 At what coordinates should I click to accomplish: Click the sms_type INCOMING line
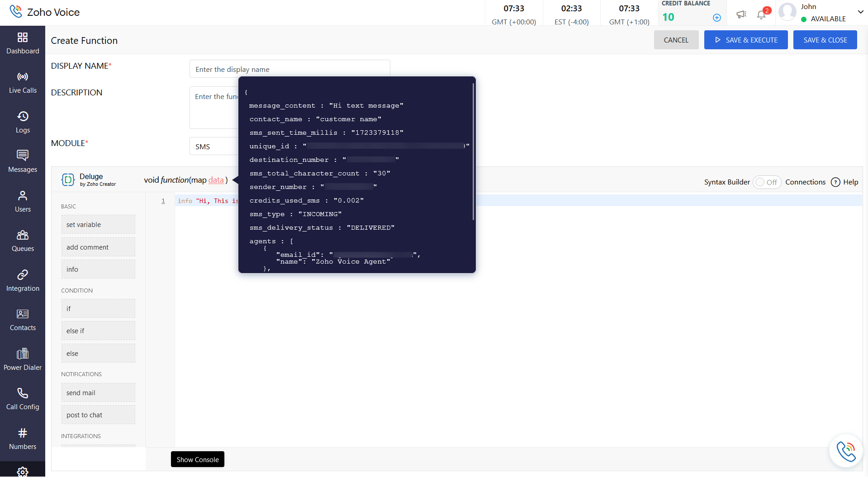(x=295, y=214)
